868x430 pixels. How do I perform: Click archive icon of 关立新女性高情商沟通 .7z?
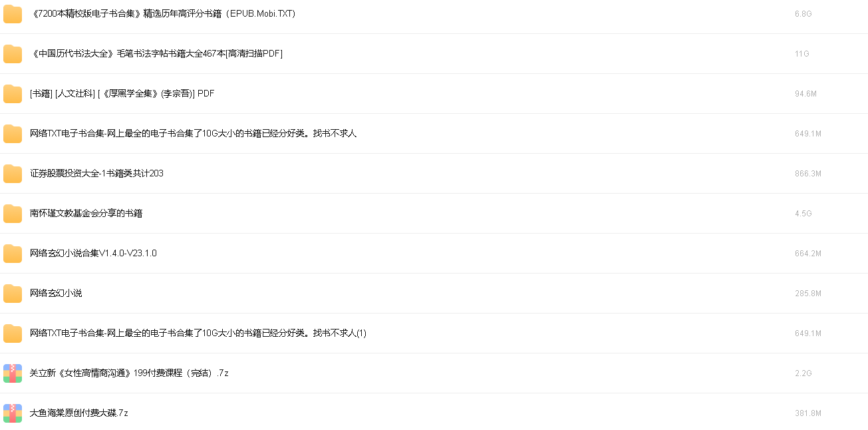[x=13, y=373]
